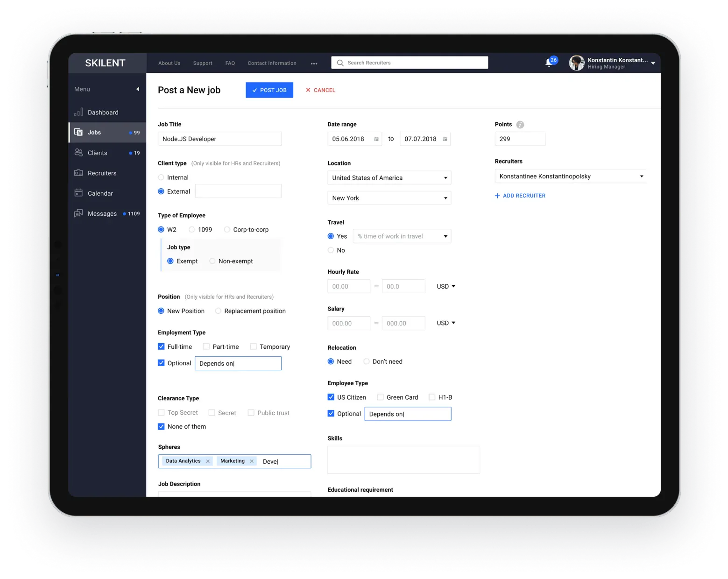Viewport: 728px width, 579px height.
Task: Expand the Recruiters Konstantinee Konstantinopolsky dropdown
Action: [x=571, y=177]
